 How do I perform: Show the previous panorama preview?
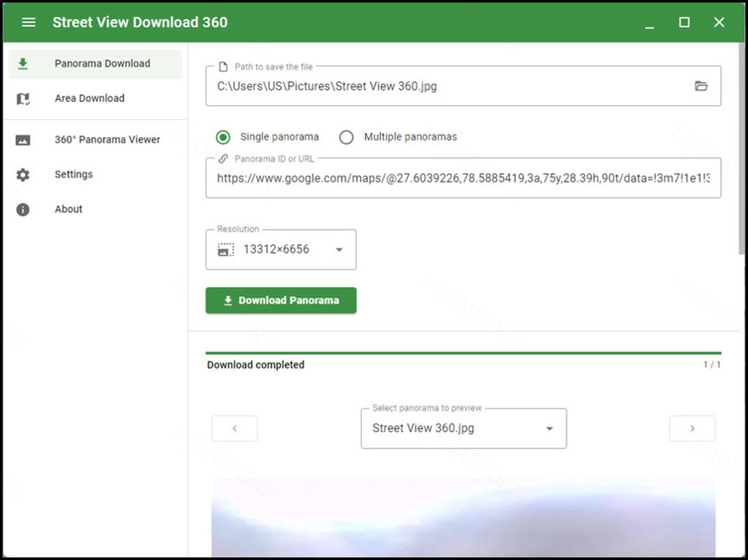[235, 429]
